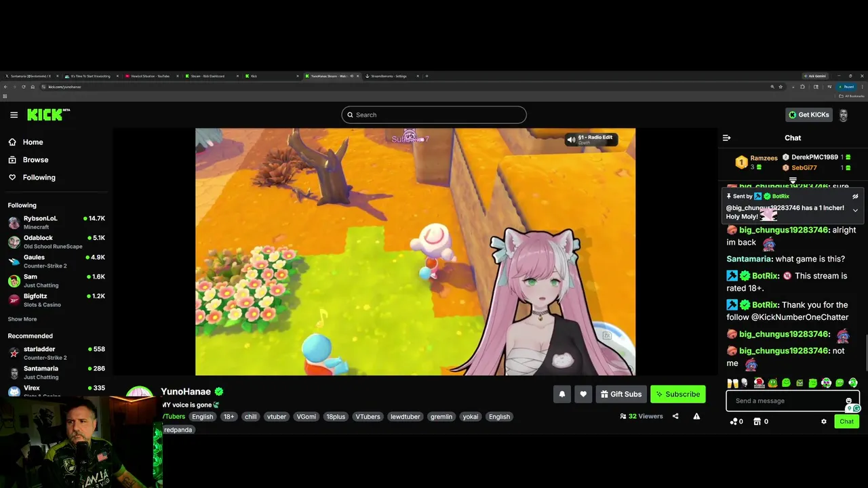Viewport: 868px width, 488px height.
Task: Click the lewdtuber tag
Action: 406,417
